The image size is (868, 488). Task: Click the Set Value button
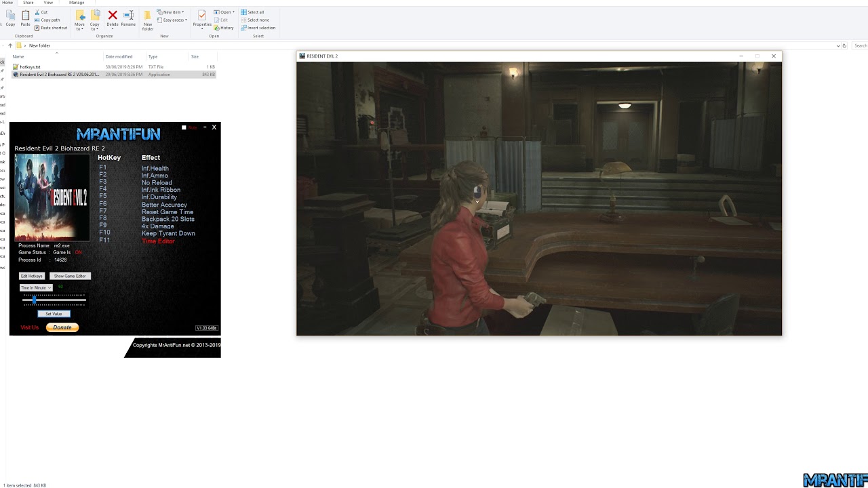click(x=54, y=314)
